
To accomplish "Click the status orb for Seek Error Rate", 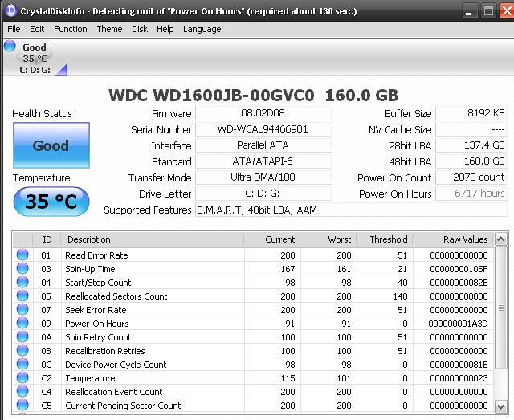I will click(x=22, y=309).
